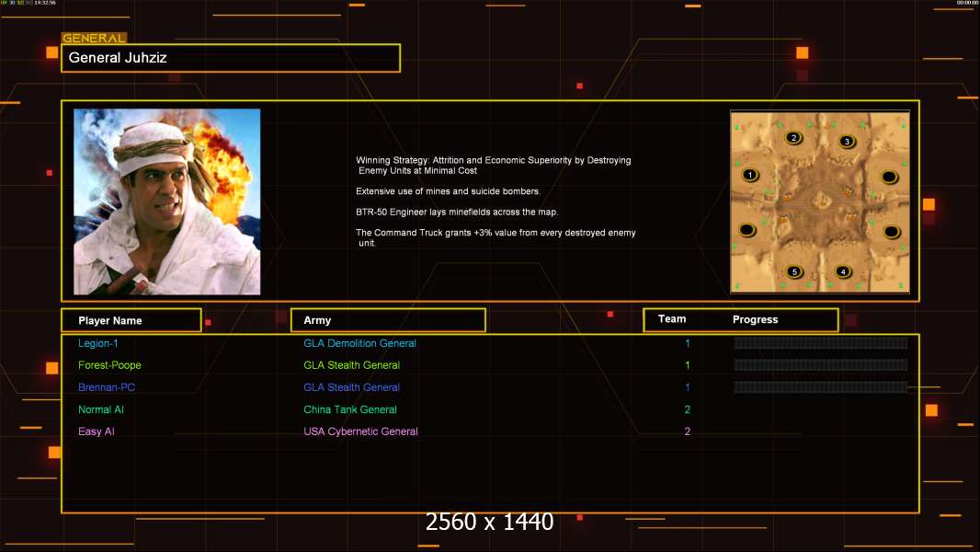Select player Forest-Poope in the list
The width and height of the screenshot is (980, 552).
[x=109, y=365]
